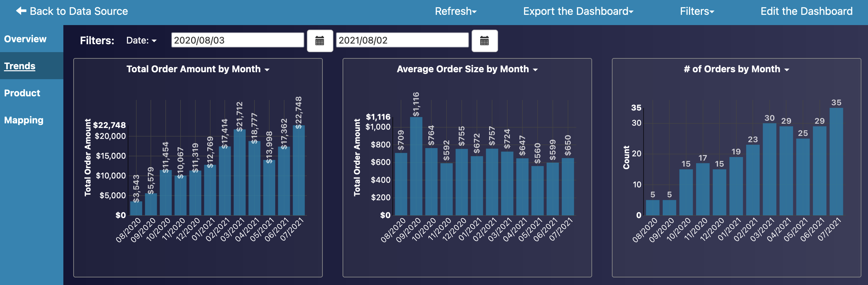The image size is (868, 285).
Task: Expand the Refresh dropdown menu
Action: 455,12
